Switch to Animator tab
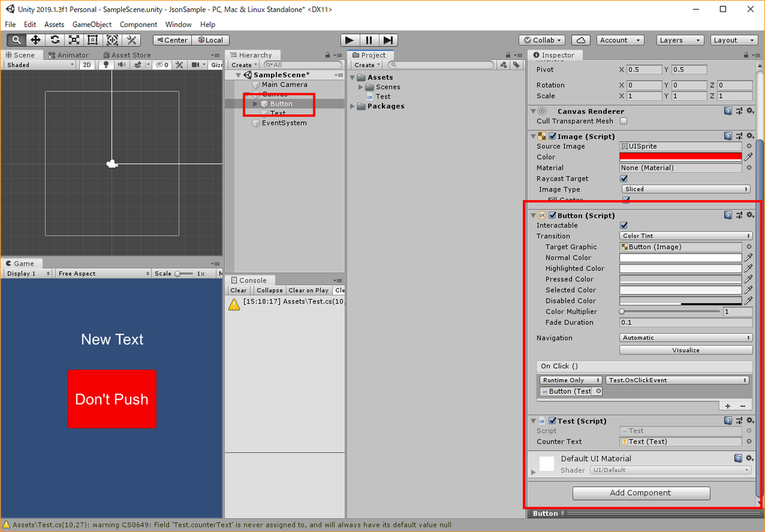Image resolution: width=765 pixels, height=532 pixels. (68, 55)
